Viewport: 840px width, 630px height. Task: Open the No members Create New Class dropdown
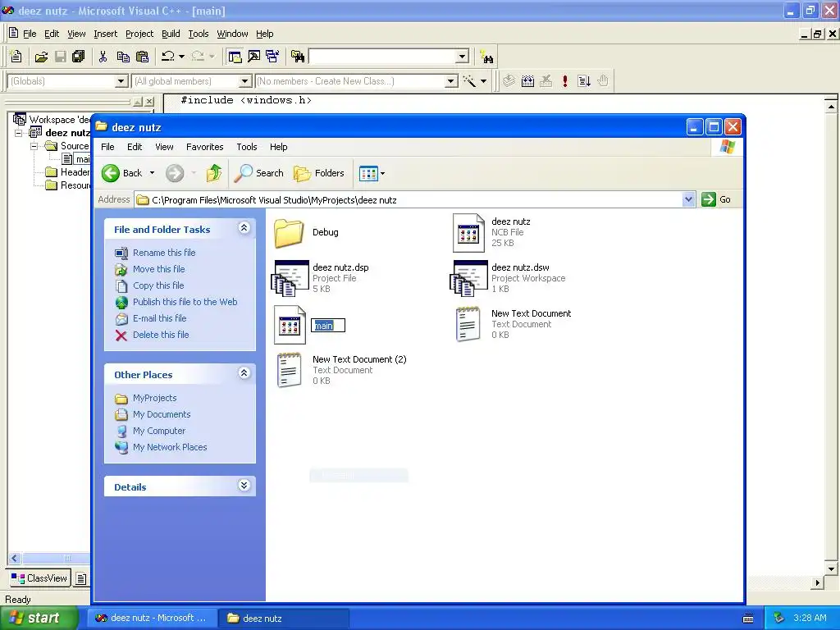coord(452,81)
